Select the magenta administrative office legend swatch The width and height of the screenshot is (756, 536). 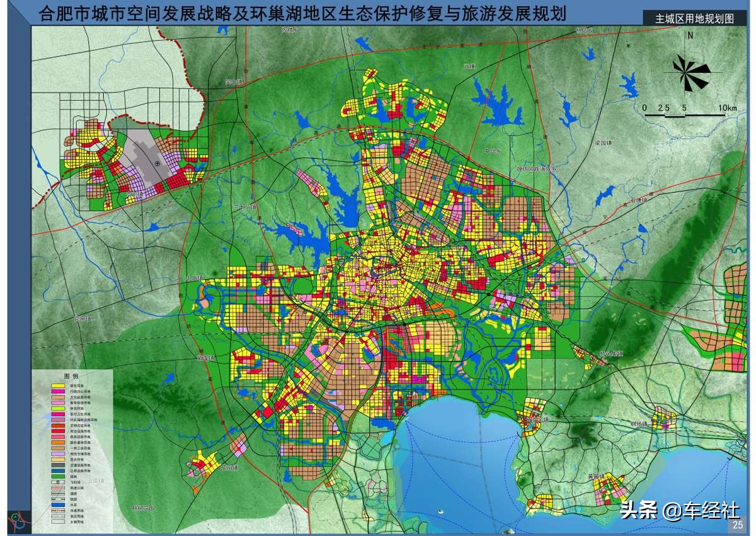click(58, 391)
